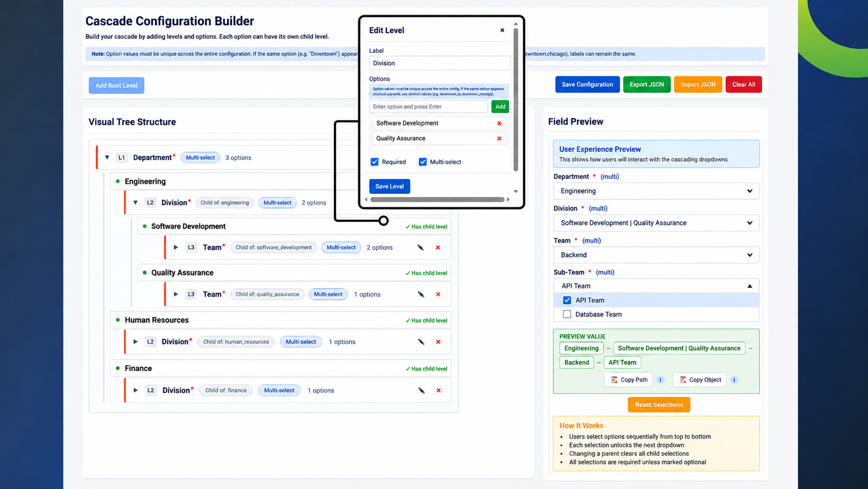
Task: Click the Export JSON button
Action: coord(647,85)
